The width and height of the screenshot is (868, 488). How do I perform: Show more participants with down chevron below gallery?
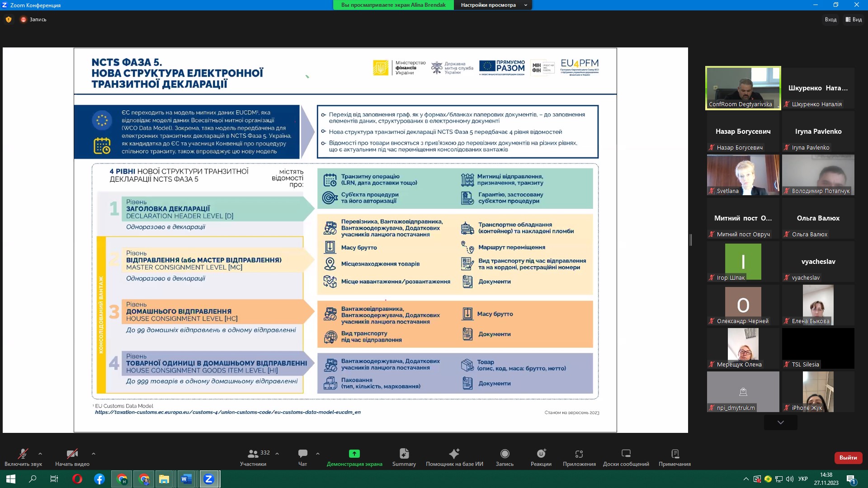pos(781,422)
